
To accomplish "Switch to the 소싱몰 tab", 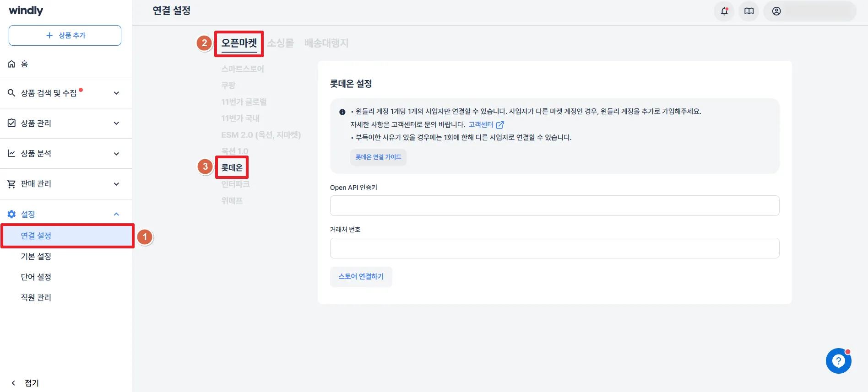I will 281,43.
